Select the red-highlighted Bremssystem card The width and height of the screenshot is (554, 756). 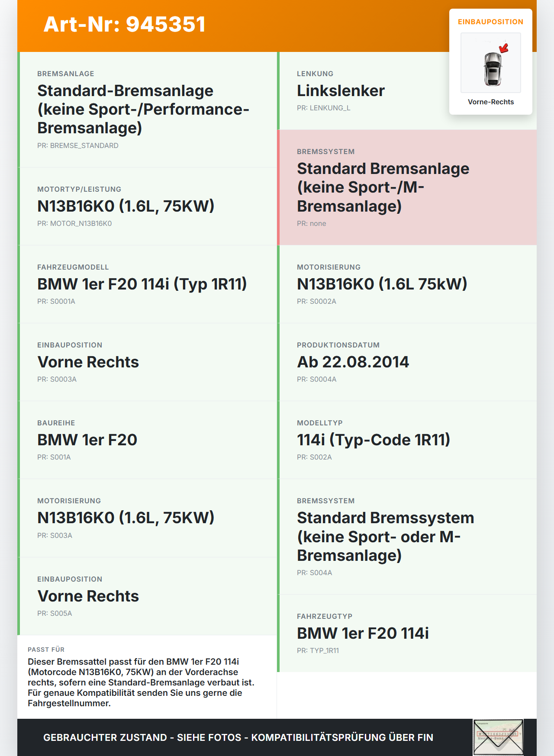tap(407, 187)
